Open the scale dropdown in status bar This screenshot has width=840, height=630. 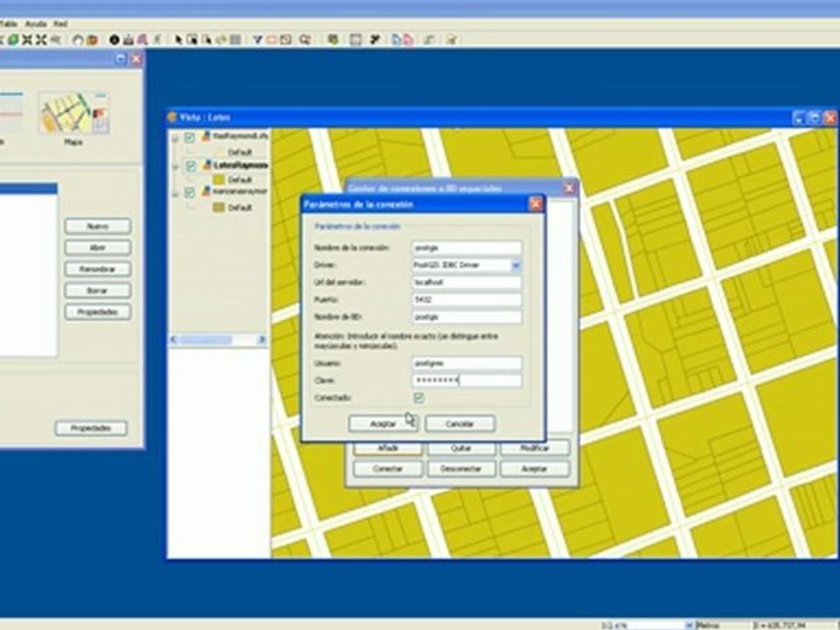[689, 625]
